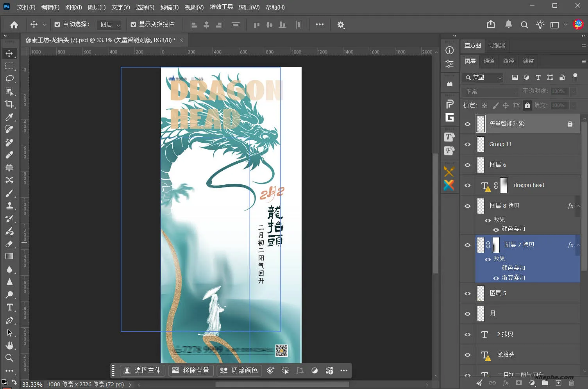
Task: Select the Horizontal Type tool
Action: click(9, 307)
